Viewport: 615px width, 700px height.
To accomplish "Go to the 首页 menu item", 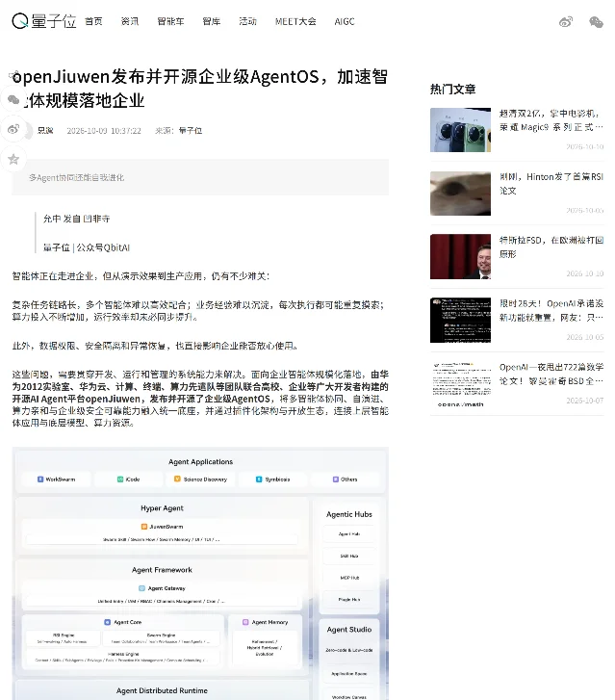I will coord(93,21).
